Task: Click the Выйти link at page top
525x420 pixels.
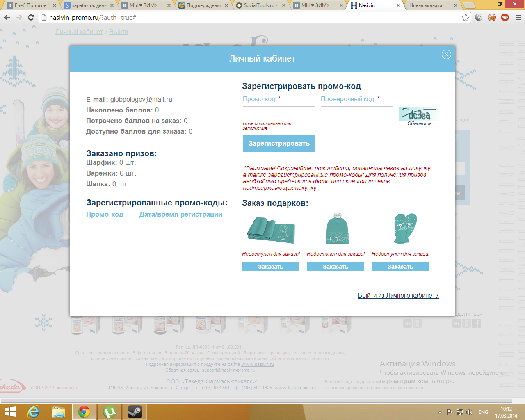Action: 119,32
